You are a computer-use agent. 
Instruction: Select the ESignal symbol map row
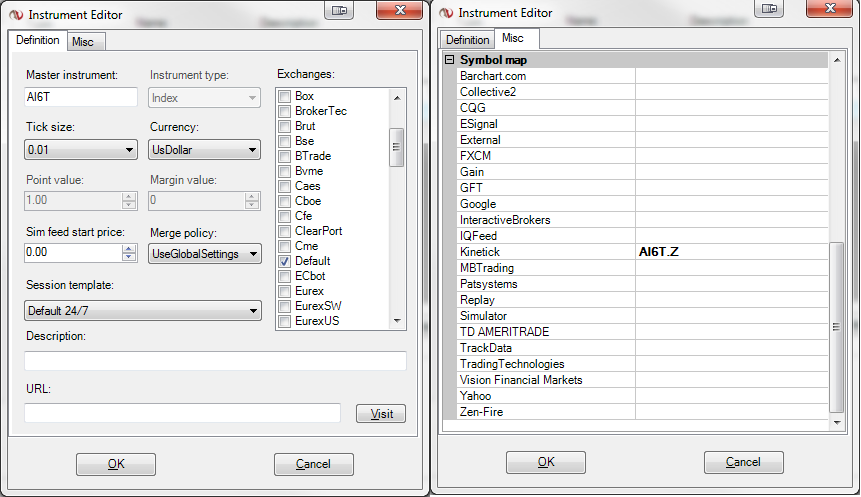pos(642,124)
